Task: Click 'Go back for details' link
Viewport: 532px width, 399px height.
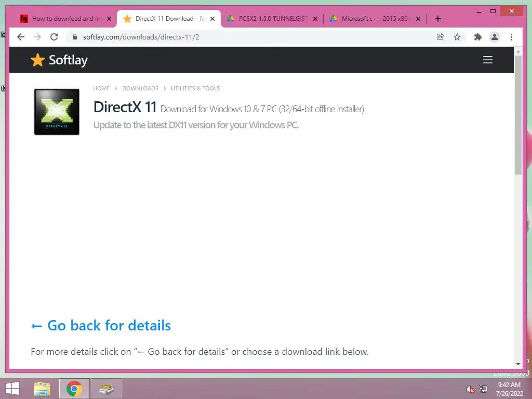Action: (x=101, y=325)
